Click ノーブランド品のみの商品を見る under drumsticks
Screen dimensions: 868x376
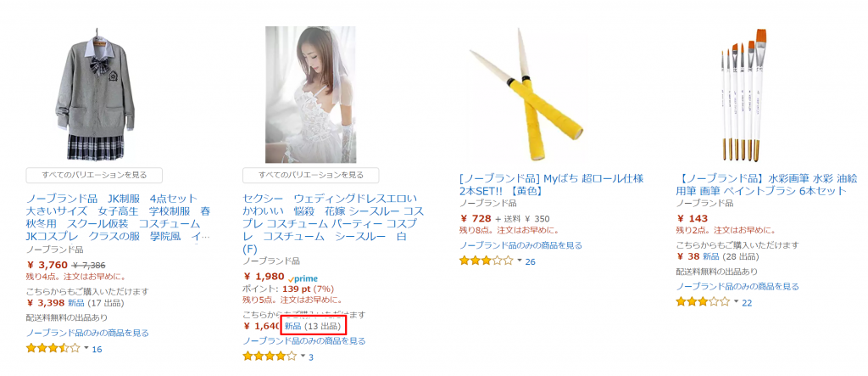pos(521,245)
